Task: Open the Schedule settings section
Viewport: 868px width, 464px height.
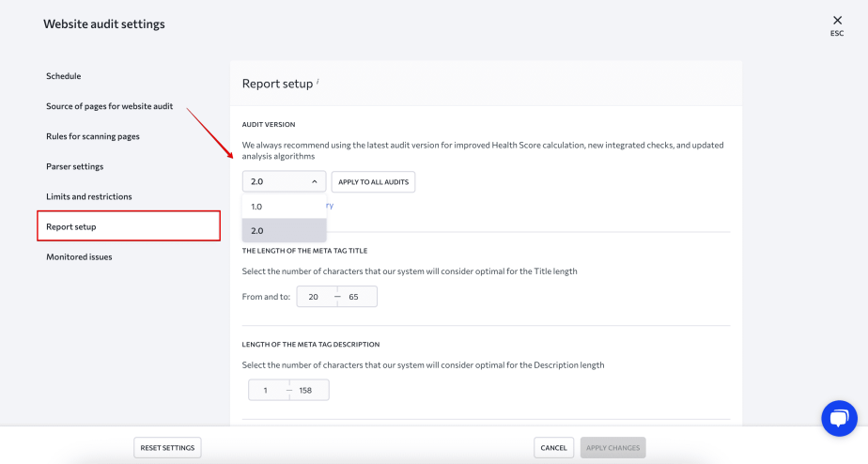Action: coord(64,76)
